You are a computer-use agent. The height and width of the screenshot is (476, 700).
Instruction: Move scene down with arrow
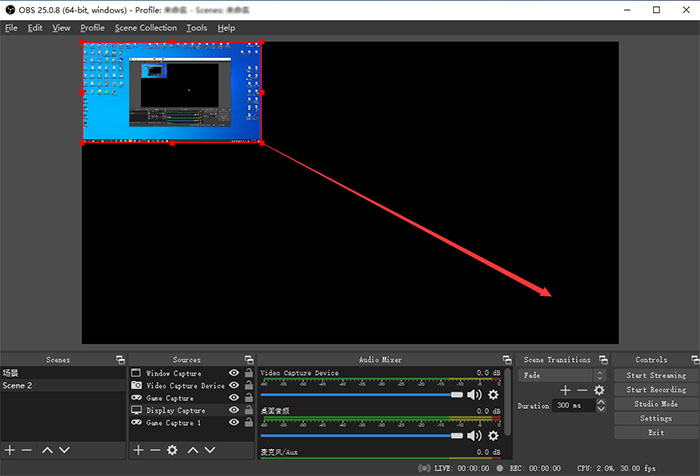[64, 450]
